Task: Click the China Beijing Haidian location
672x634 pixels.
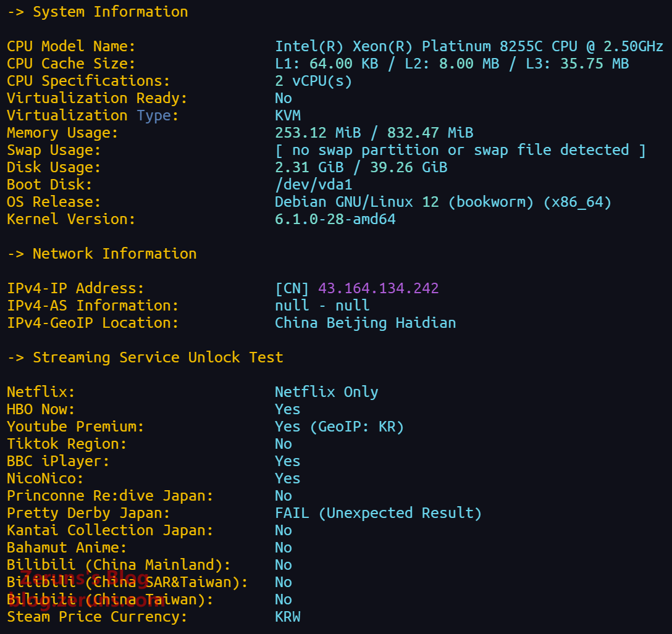Action: pos(365,323)
